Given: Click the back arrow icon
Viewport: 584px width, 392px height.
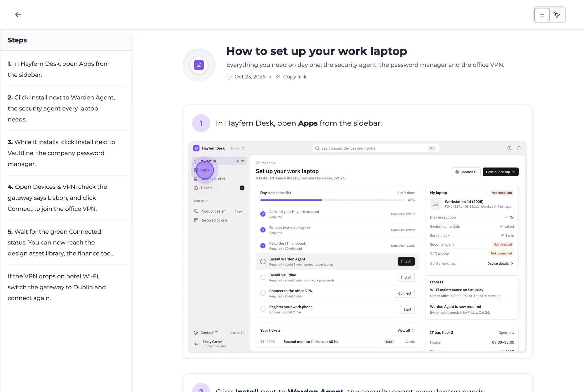Looking at the screenshot, I should point(18,15).
